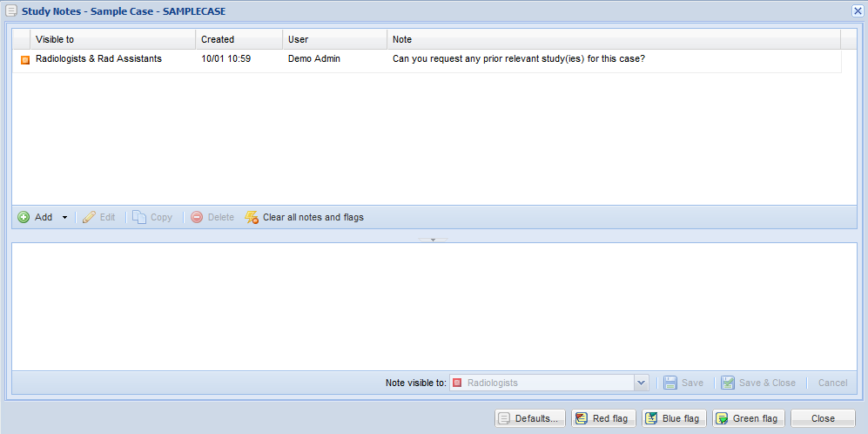Screen dimensions: 868x434
Task: Collapse the editor panel with the splitter arrow
Action: (x=433, y=240)
